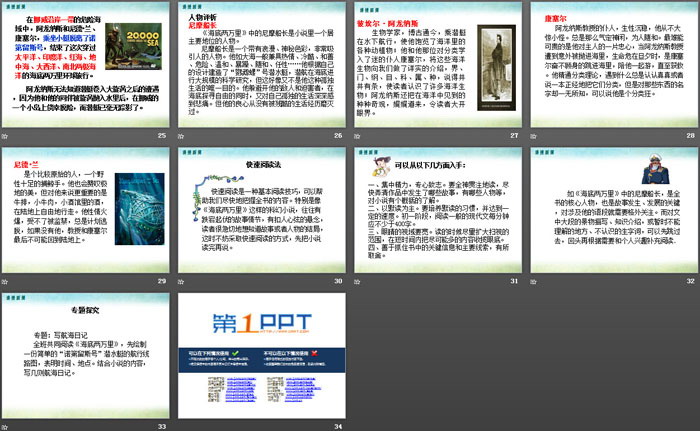Click the captain cartoon image on slide 32
700x431 pixels.
[655, 169]
